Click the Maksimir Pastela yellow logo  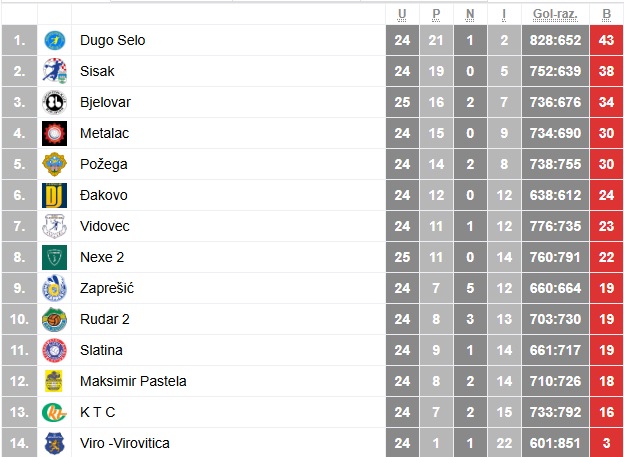tap(54, 381)
